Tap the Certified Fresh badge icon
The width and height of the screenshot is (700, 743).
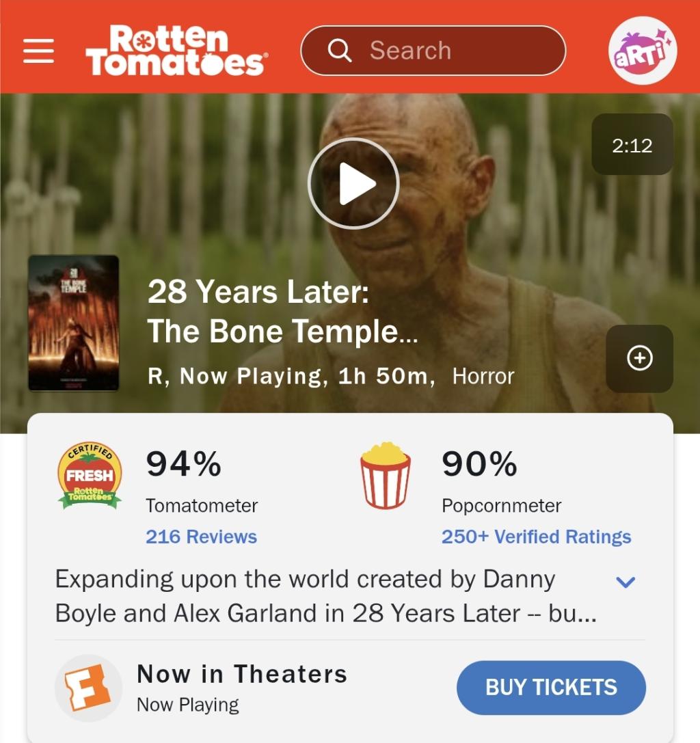click(x=90, y=475)
